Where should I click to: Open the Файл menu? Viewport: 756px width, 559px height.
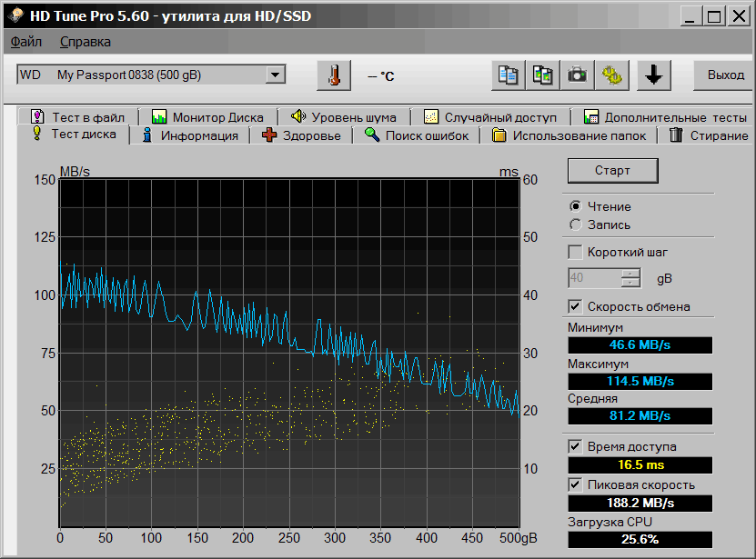[26, 42]
